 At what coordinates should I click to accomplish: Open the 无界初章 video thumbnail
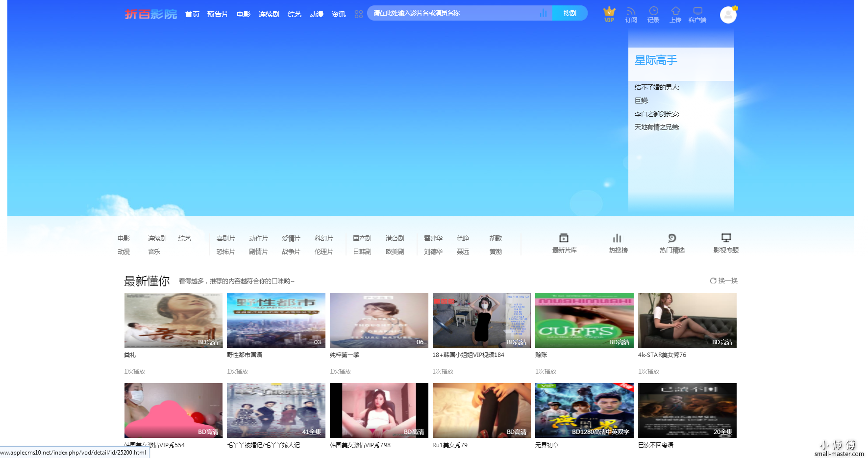584,410
